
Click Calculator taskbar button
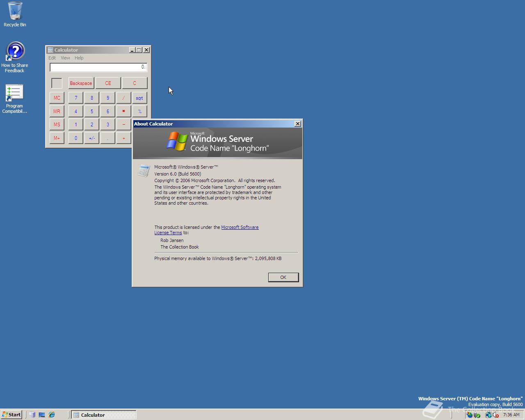point(104,415)
